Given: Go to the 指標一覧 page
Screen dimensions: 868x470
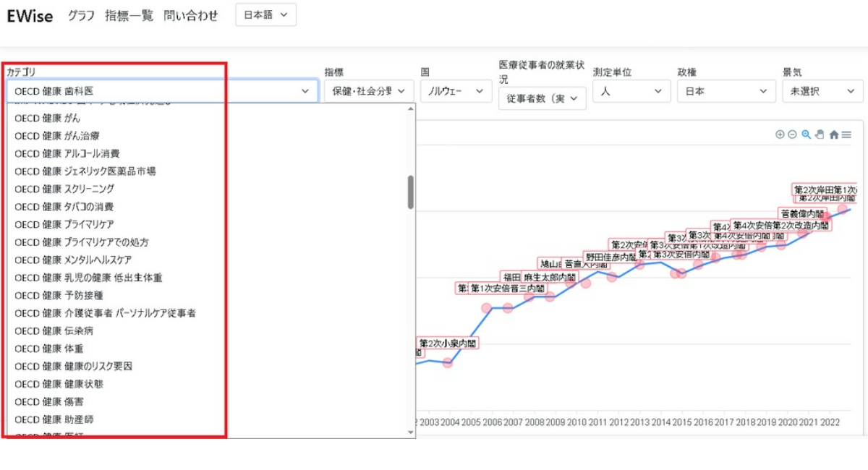Looking at the screenshot, I should tap(129, 16).
